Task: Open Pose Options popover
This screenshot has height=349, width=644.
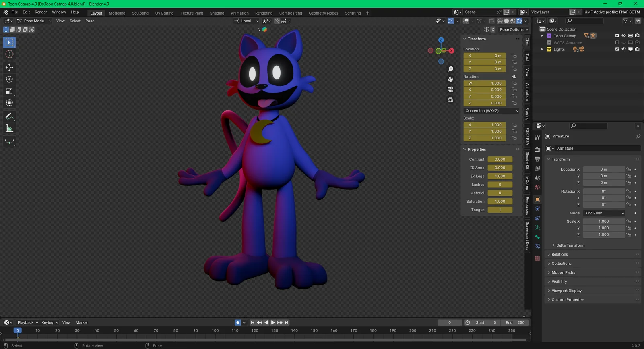Action: pyautogui.click(x=514, y=29)
